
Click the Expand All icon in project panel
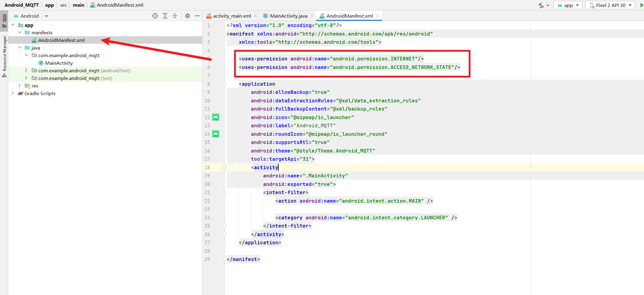tap(165, 16)
